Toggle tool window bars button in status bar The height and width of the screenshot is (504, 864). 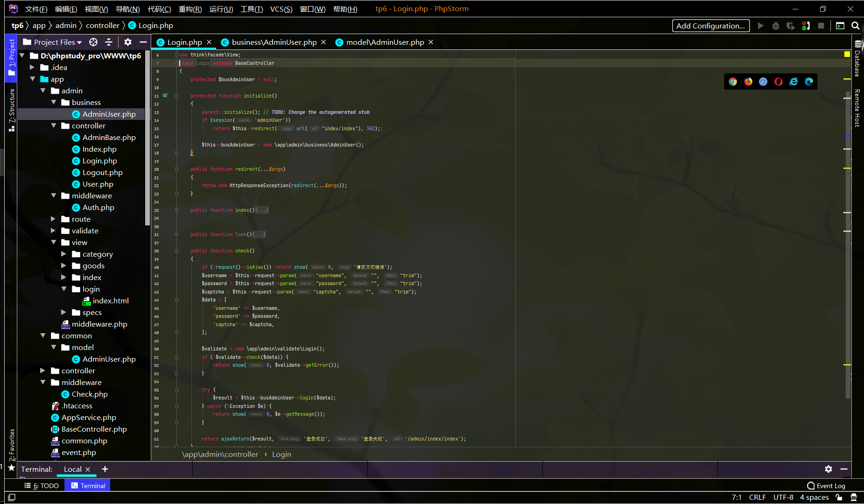pyautogui.click(x=12, y=497)
